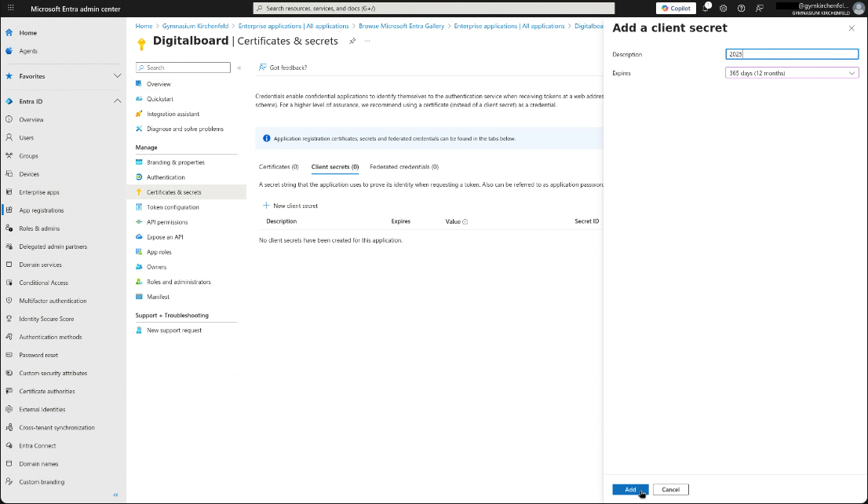Image resolution: width=868 pixels, height=504 pixels.
Task: Open Authentication settings in the Manage menu
Action: pyautogui.click(x=164, y=177)
